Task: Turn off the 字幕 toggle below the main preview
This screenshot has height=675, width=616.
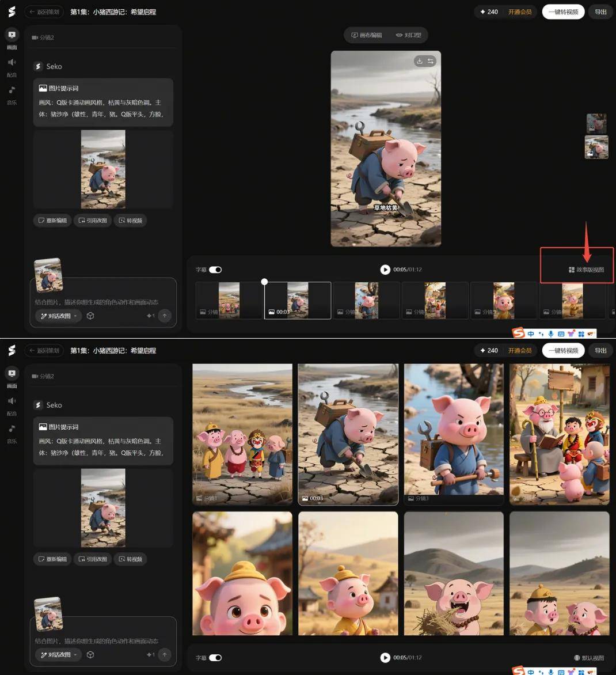Action: (x=215, y=270)
